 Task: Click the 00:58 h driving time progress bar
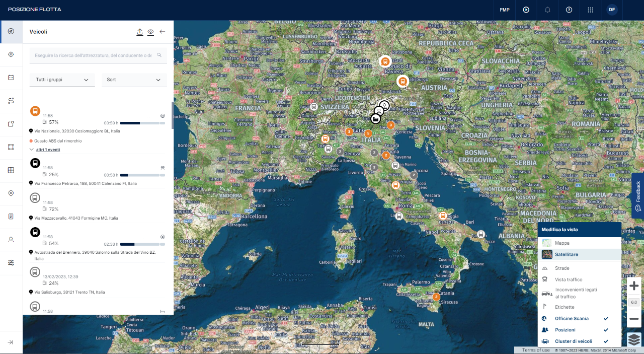click(142, 175)
